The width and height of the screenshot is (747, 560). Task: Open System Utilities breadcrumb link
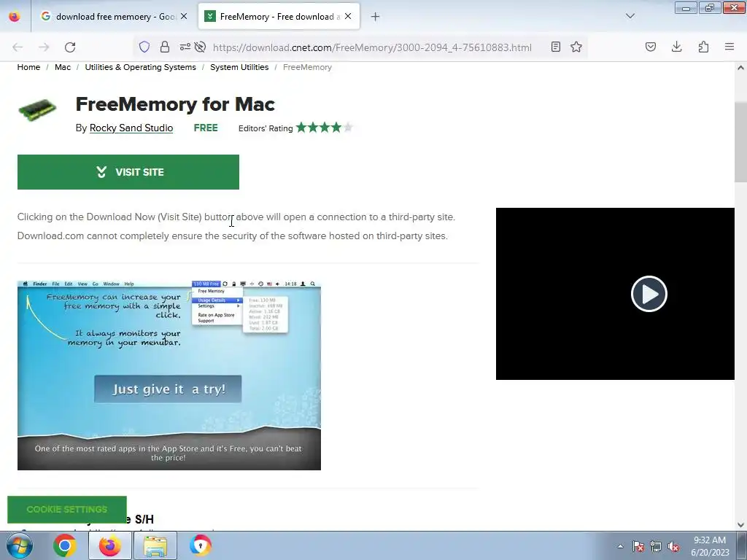coord(239,67)
